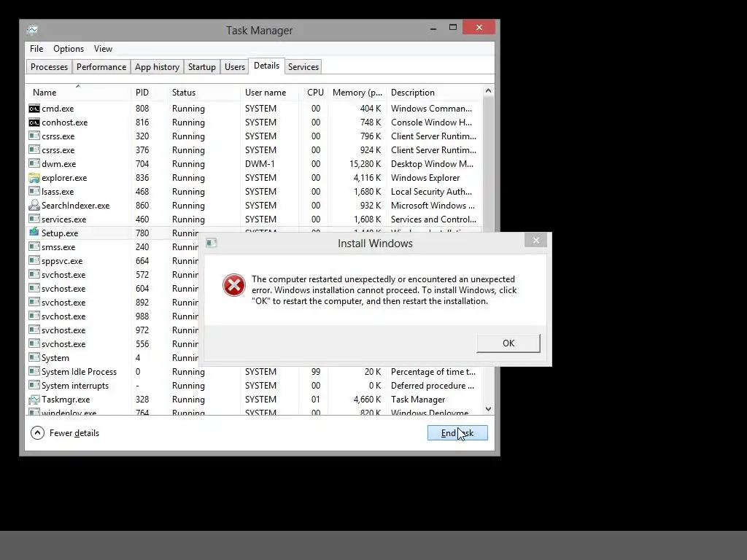Sort by the CPU column header

(x=315, y=93)
